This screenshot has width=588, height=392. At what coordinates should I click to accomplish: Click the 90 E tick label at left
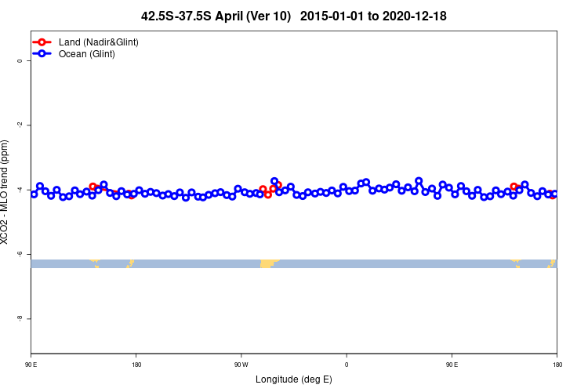pos(31,365)
